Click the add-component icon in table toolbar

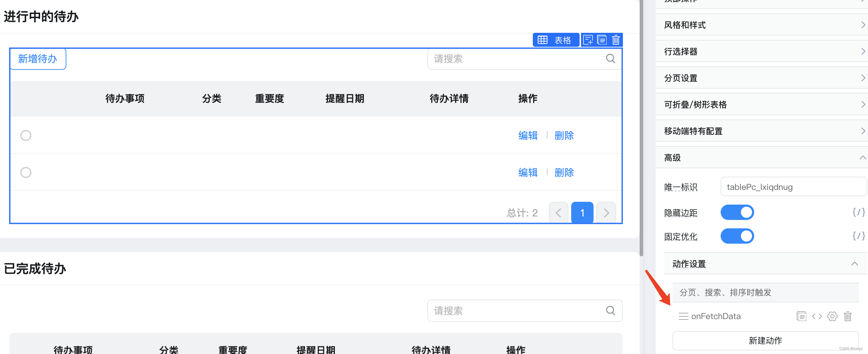click(588, 40)
